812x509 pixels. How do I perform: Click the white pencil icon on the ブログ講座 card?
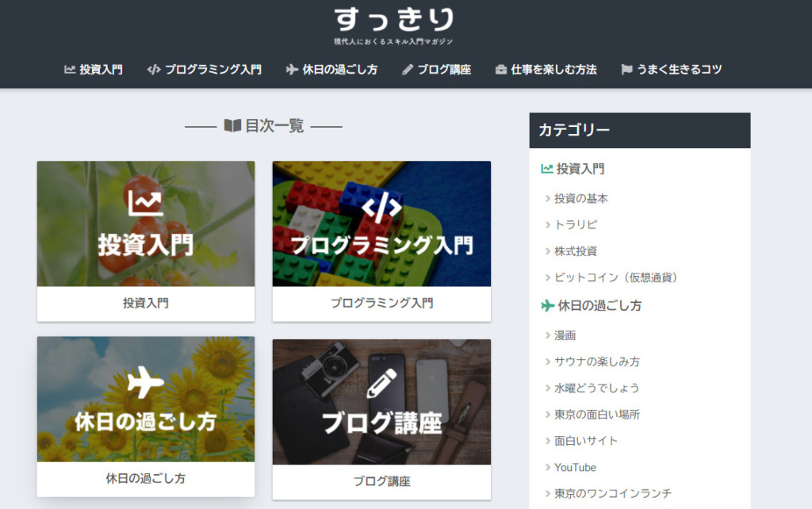click(381, 383)
